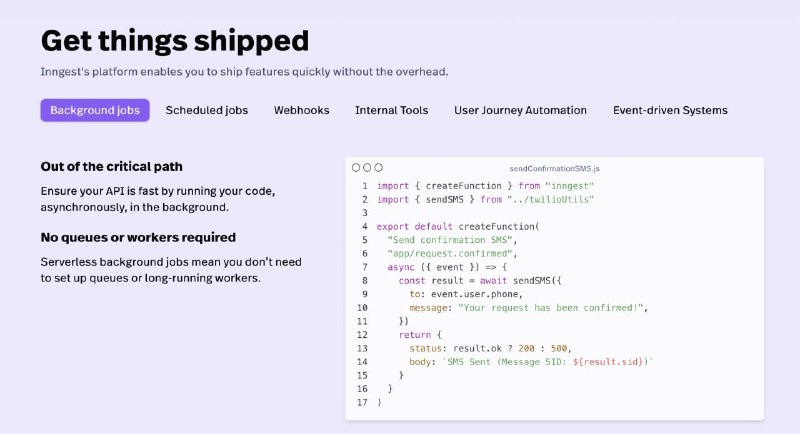Click line number 17 in code editor
The image size is (800, 434).
pos(362,402)
